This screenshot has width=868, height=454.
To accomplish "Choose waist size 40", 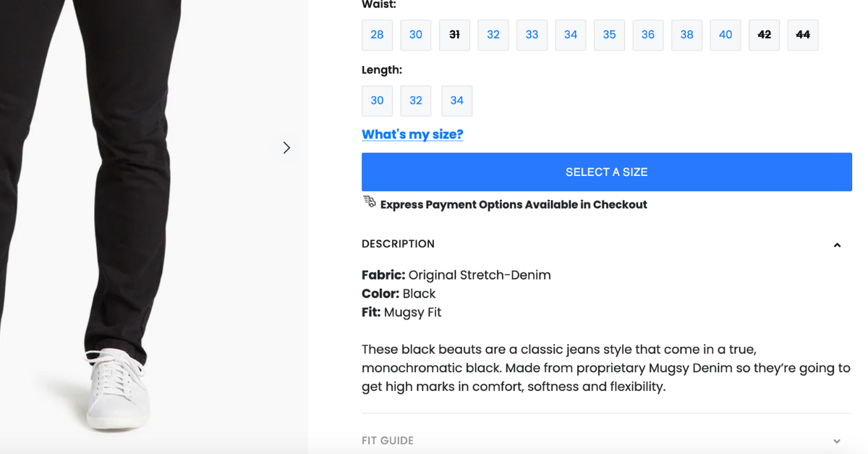I will tap(726, 34).
